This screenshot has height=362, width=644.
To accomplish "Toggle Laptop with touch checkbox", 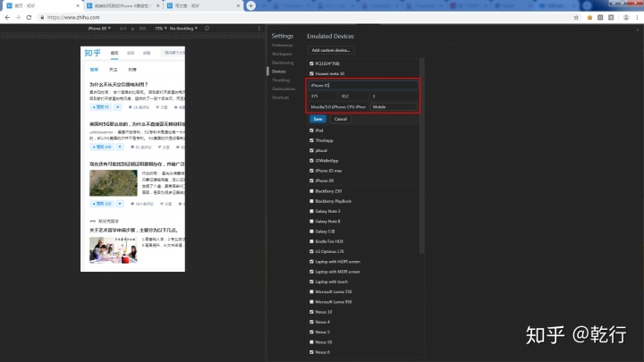I will click(311, 282).
